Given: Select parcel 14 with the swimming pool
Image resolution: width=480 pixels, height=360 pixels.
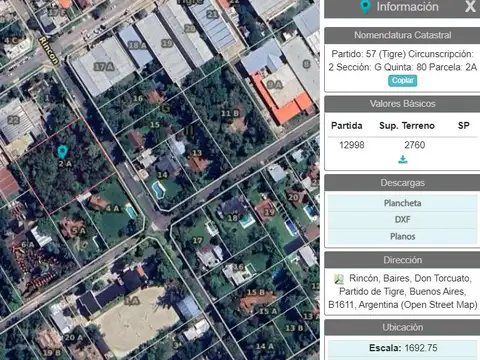Looking at the screenshot, I should pyautogui.click(x=162, y=174).
